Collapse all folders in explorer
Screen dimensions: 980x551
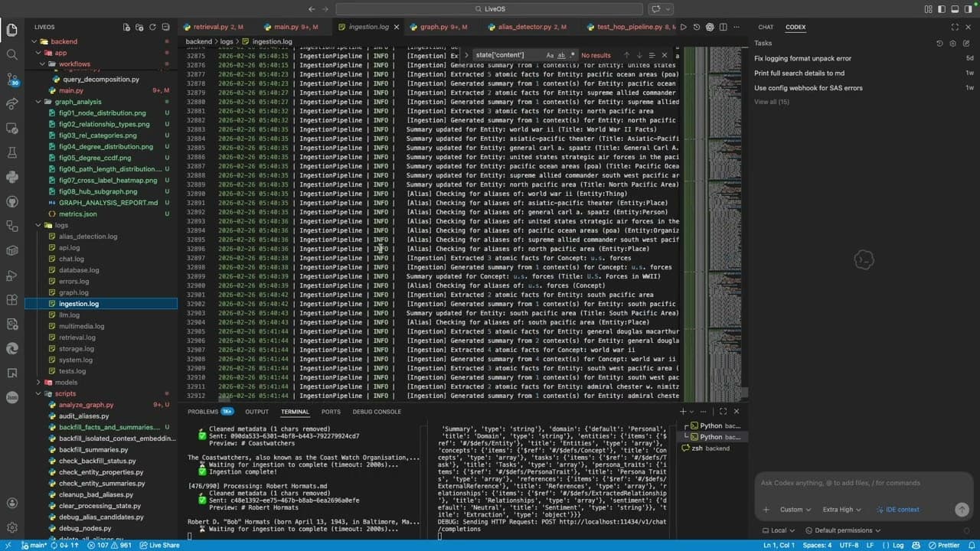pos(166,27)
